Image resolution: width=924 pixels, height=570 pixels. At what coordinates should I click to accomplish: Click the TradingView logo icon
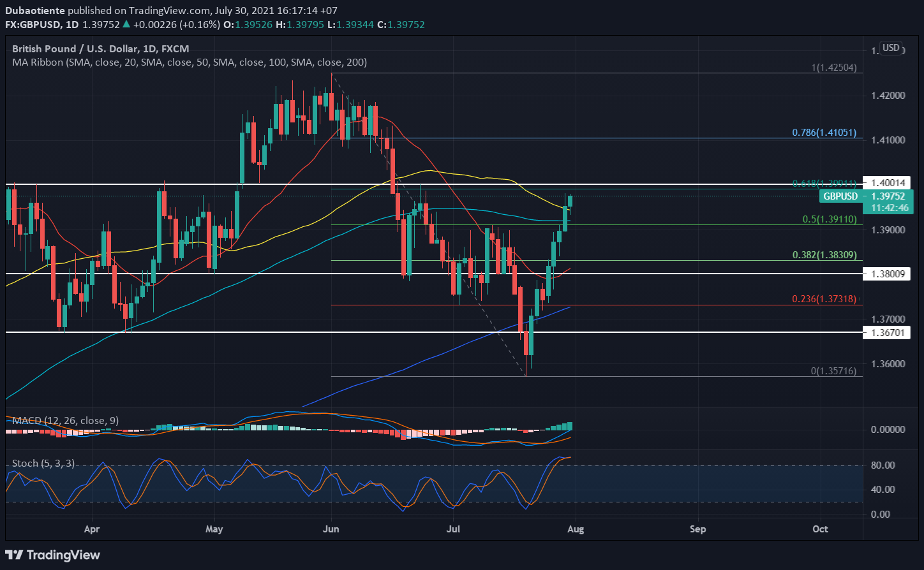coord(15,555)
